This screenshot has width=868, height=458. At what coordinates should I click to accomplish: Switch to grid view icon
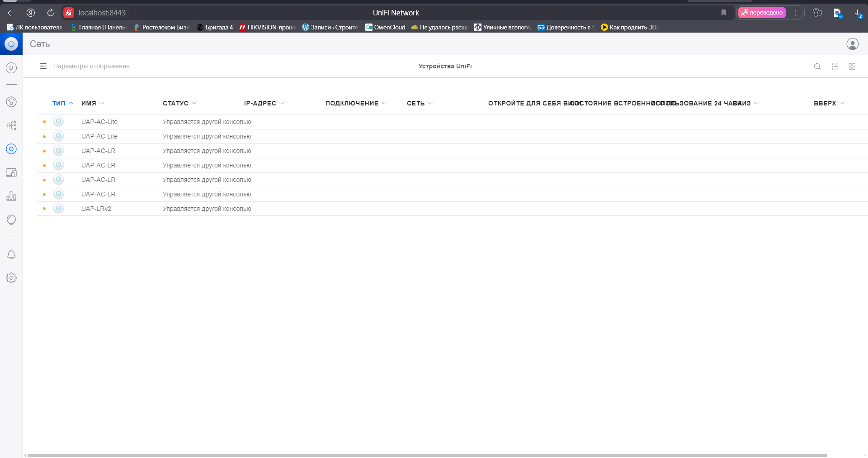click(x=852, y=67)
